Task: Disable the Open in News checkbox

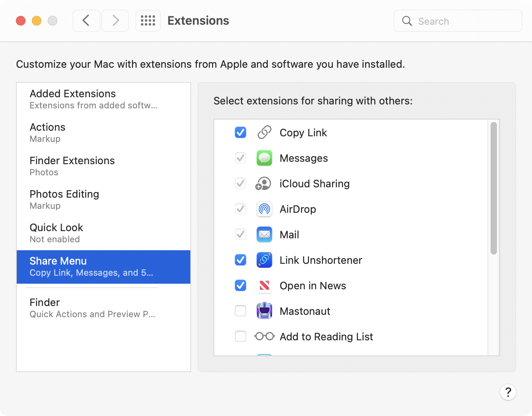Action: [241, 285]
